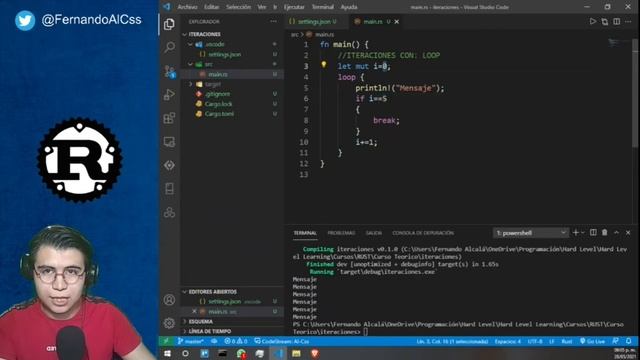Switch to the settings.json editor tab
Viewport: 640px width, 360px height.
(313, 22)
